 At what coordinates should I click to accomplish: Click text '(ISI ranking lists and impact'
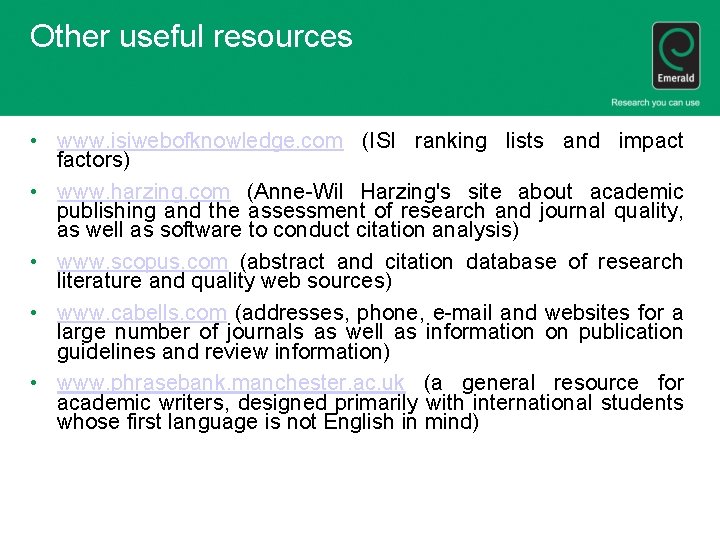(x=523, y=141)
